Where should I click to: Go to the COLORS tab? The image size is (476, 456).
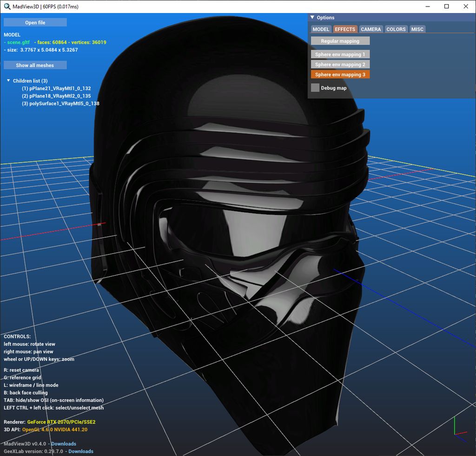coord(396,29)
